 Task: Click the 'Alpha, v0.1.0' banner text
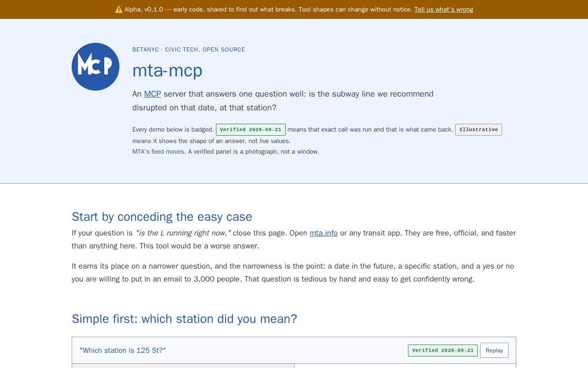point(144,9)
